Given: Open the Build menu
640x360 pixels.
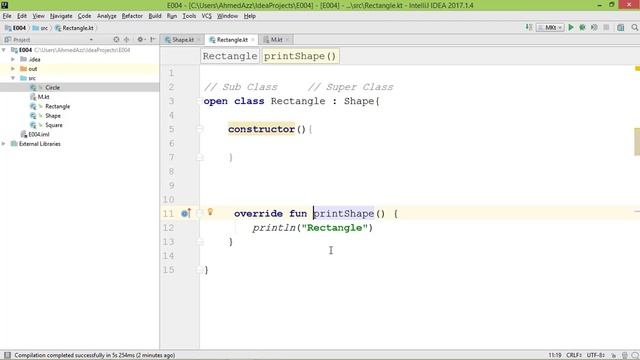Looking at the screenshot, I should pos(155,16).
